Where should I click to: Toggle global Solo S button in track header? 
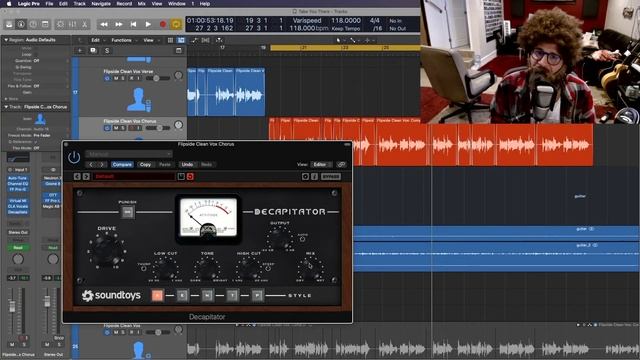click(x=107, y=51)
